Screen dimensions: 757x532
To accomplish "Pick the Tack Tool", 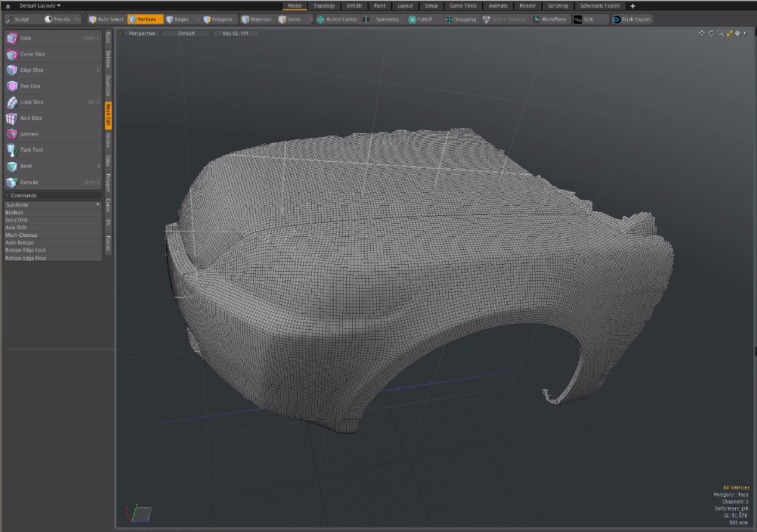I will (31, 150).
